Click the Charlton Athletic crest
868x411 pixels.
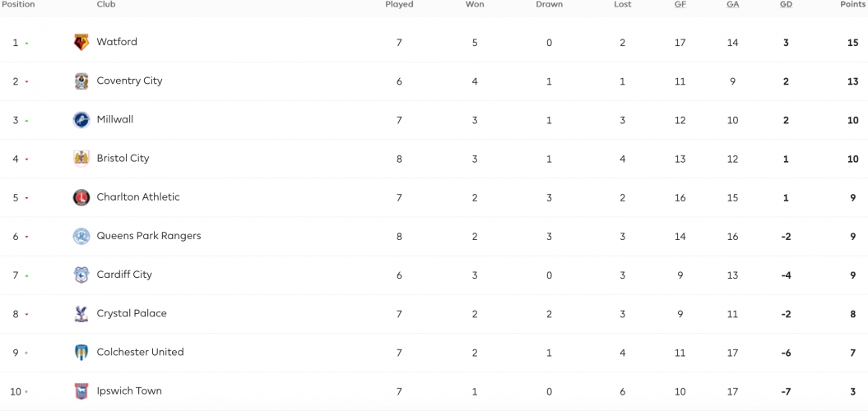[x=81, y=197]
